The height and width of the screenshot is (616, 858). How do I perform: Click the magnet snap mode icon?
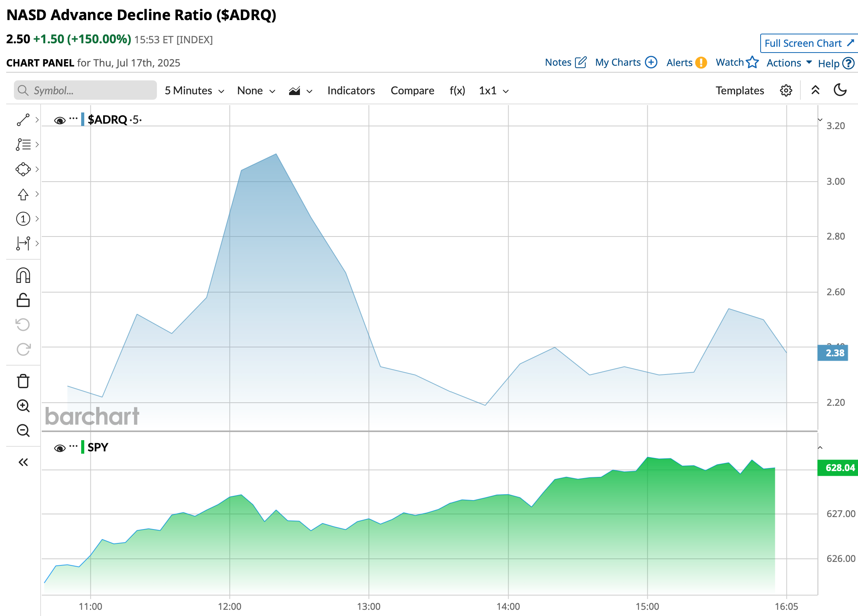pos(23,276)
